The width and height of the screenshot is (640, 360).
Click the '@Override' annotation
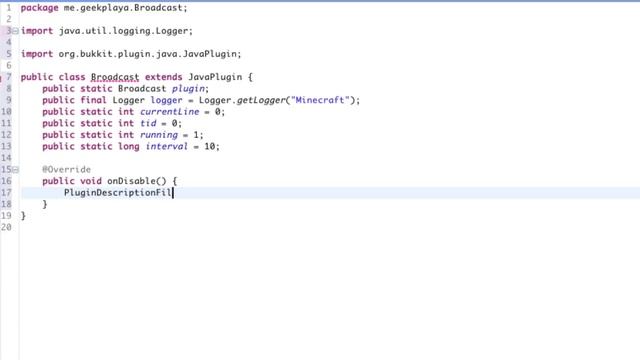point(67,169)
